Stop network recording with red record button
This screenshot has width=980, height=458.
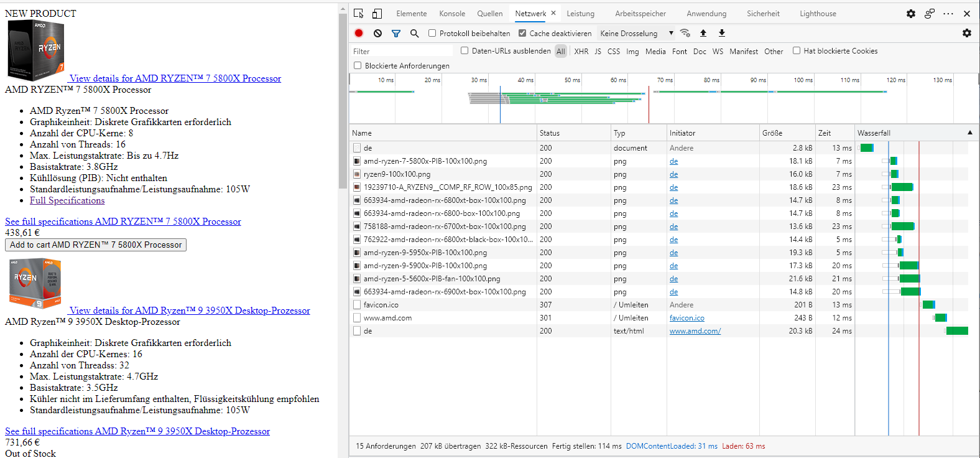click(359, 33)
